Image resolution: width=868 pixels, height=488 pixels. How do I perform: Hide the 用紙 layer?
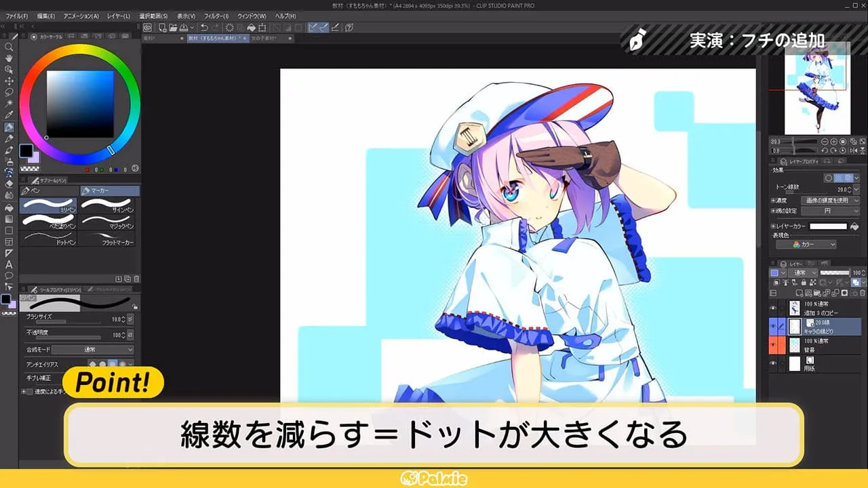(x=772, y=361)
